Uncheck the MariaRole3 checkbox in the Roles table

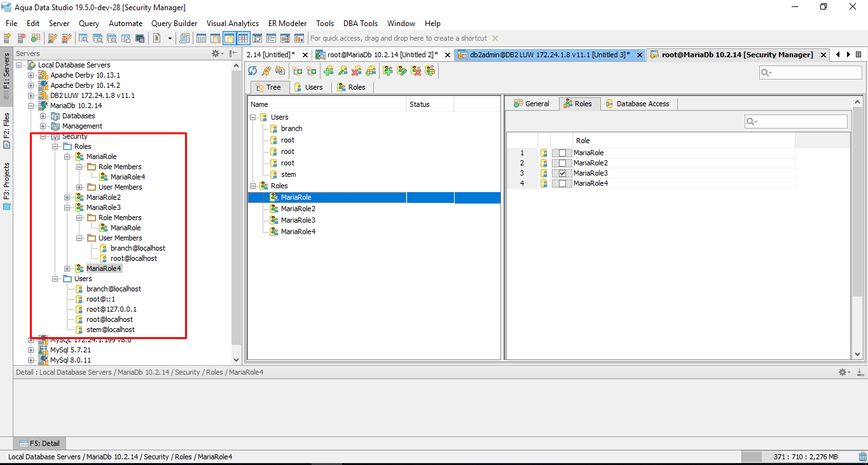click(562, 173)
